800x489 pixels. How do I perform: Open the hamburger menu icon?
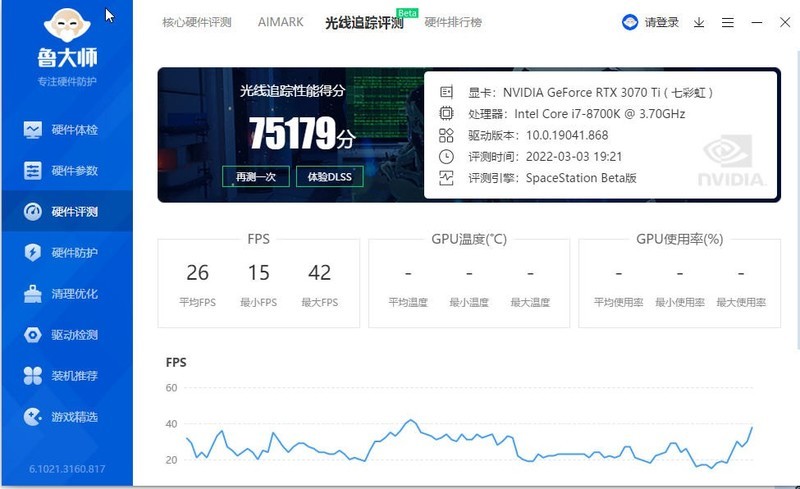coord(728,22)
